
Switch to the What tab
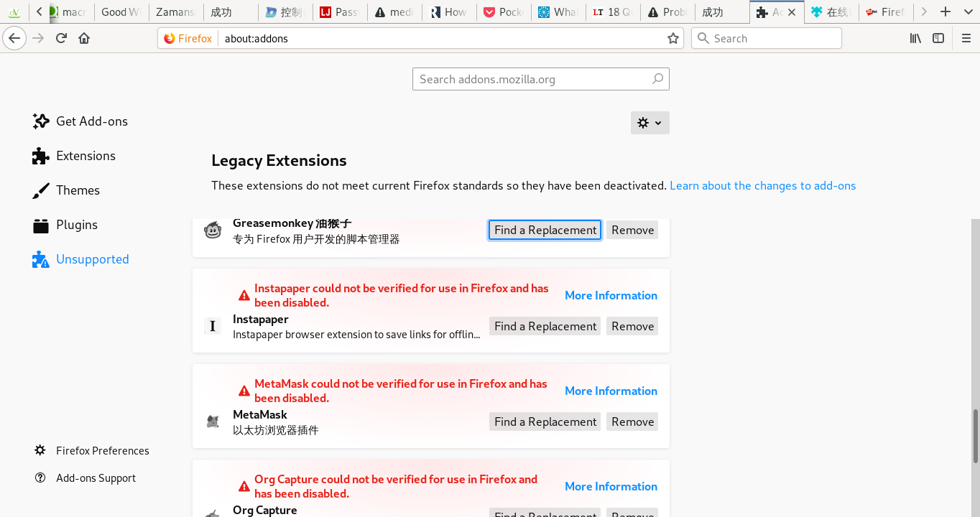558,12
